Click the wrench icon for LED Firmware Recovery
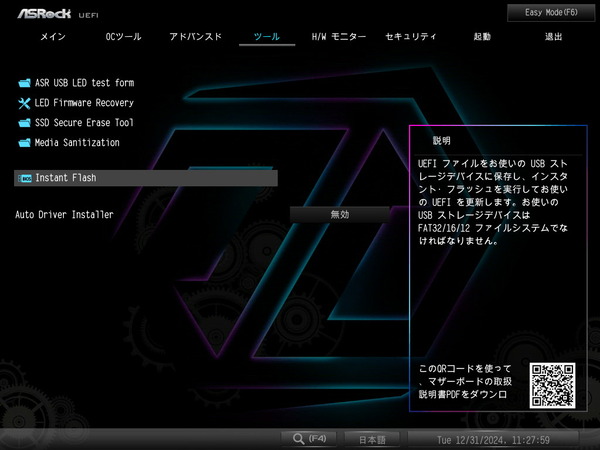This screenshot has height=450, width=600. pos(24,103)
